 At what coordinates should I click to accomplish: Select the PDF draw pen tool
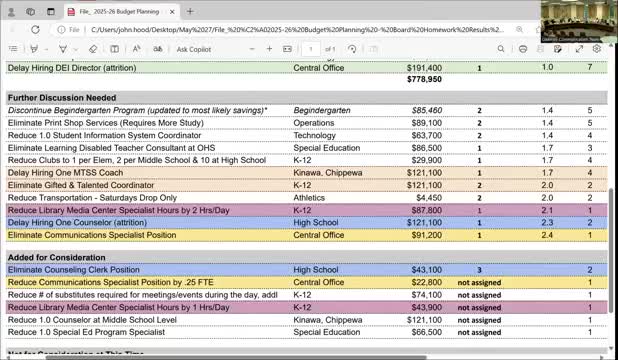63,49
